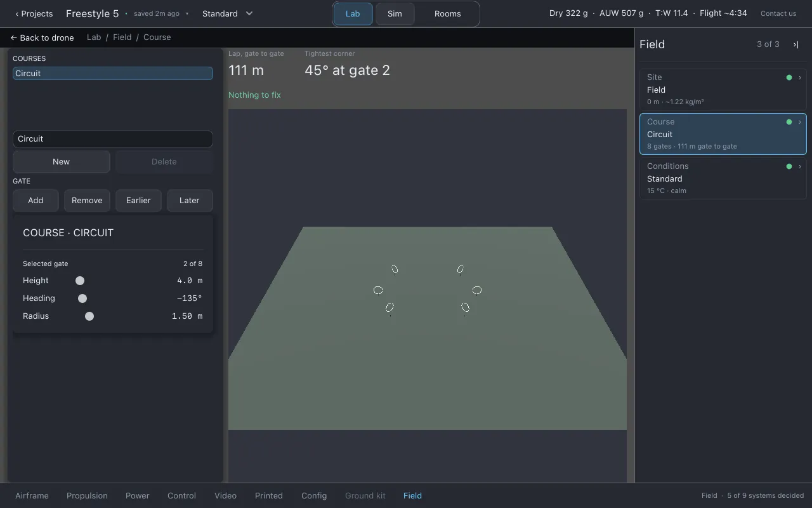
Task: Click the "15 °C · calm" text
Action: 667,190
